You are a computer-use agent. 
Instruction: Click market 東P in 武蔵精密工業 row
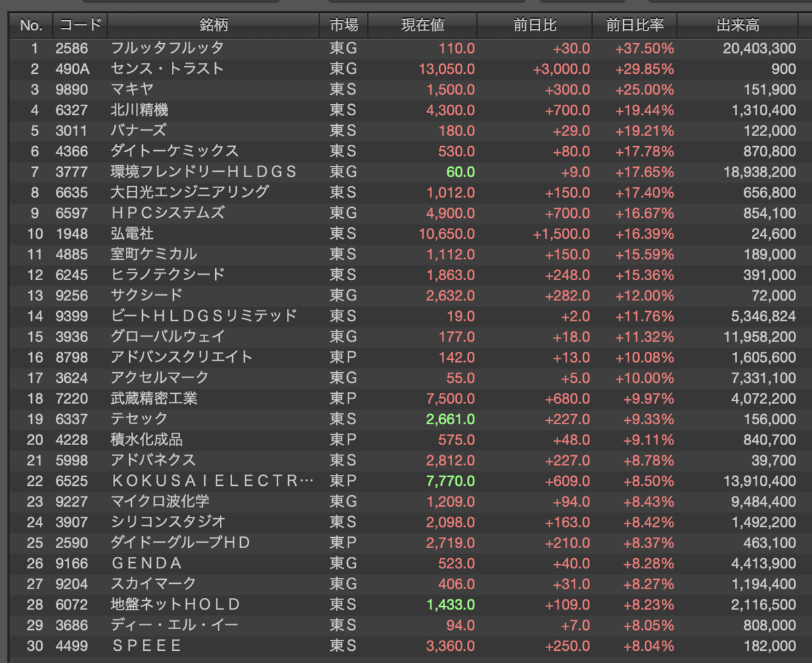[x=344, y=398]
